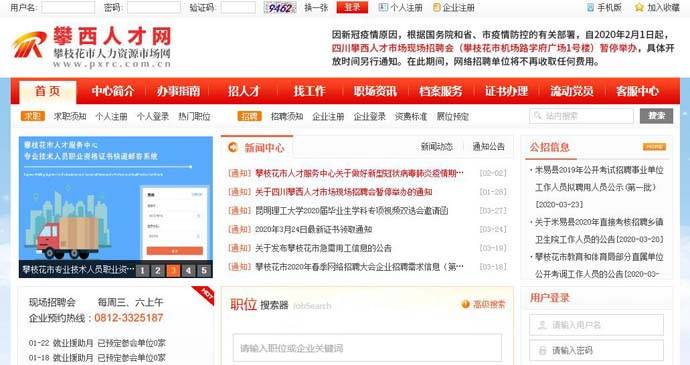Screen dimensions: 690x365
Task: Switch to the 通知公告 tab
Action: [x=488, y=147]
